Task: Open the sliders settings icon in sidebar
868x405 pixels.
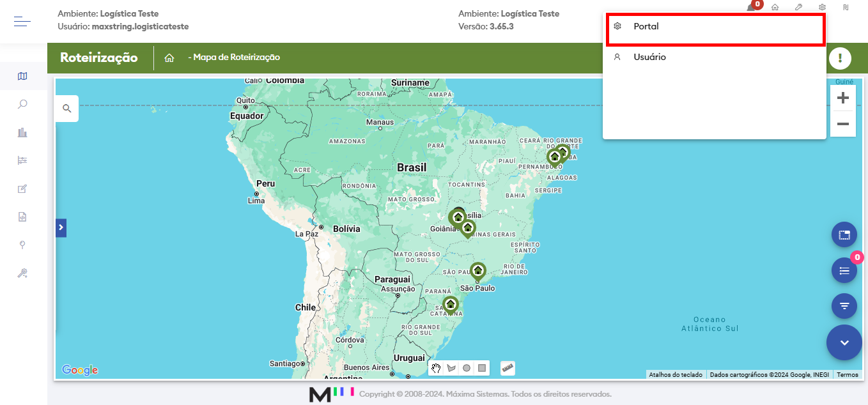Action: point(22,160)
